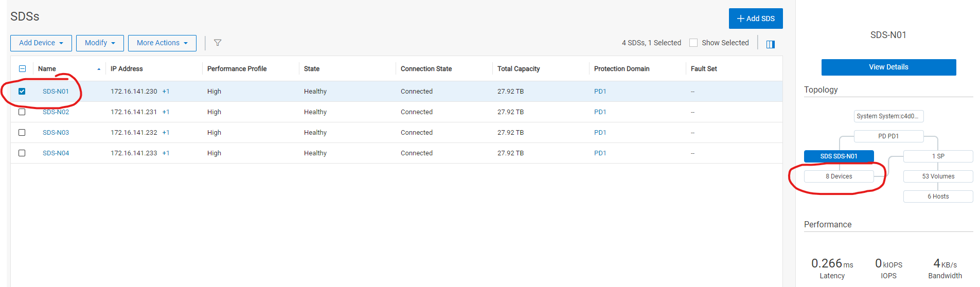This screenshot has width=980, height=287.
Task: Uncheck the SDS-N01 row checkbox
Action: (x=22, y=92)
